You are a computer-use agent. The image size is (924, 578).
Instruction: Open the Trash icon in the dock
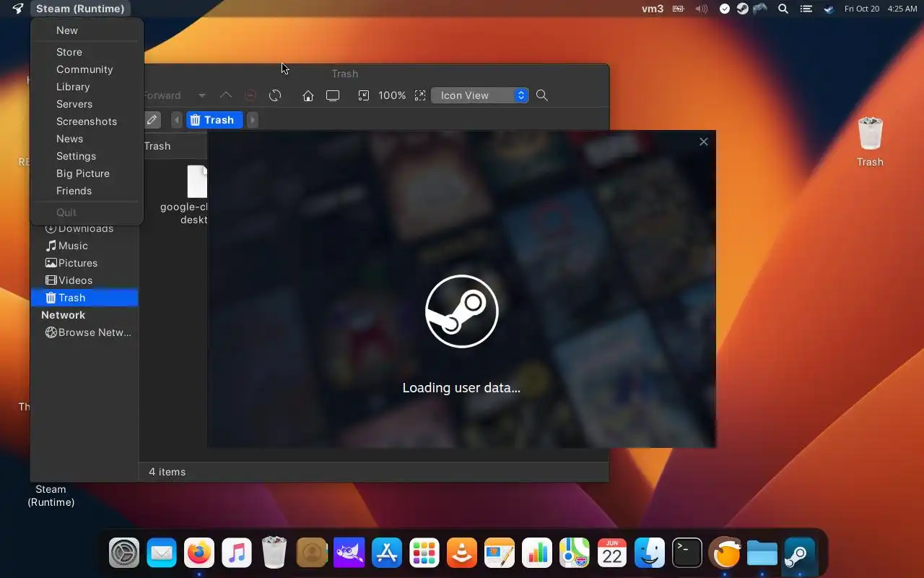pos(274,554)
